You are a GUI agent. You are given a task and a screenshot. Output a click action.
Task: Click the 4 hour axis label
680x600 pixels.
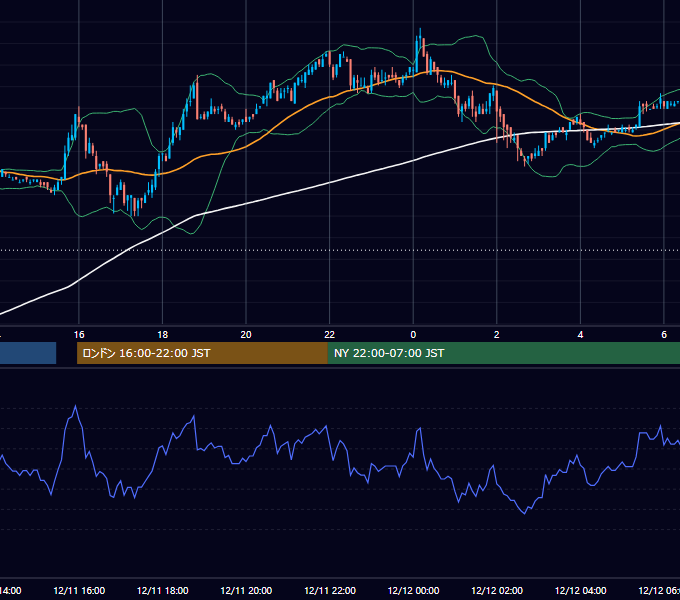coord(580,335)
